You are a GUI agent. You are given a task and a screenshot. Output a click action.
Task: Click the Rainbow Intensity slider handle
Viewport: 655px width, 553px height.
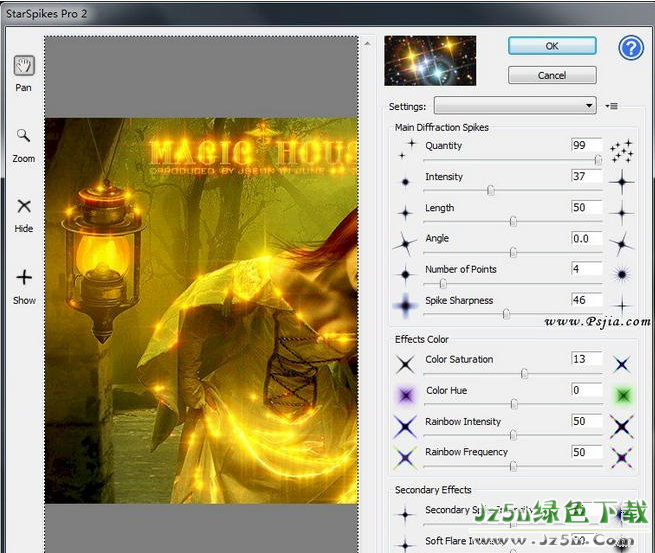point(513,435)
